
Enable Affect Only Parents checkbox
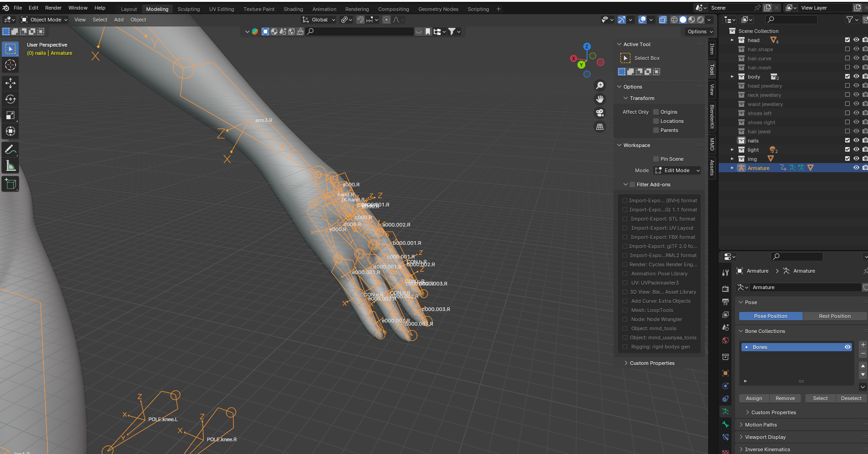656,130
